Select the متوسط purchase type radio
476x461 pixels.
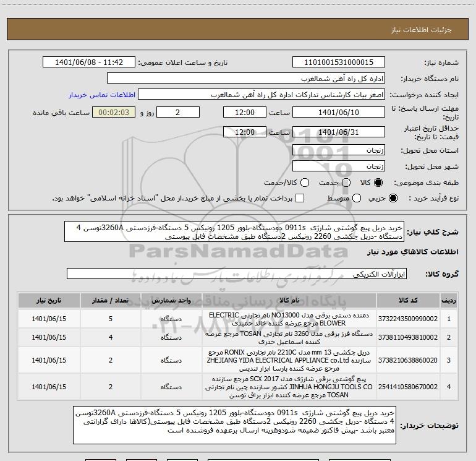(x=357, y=198)
